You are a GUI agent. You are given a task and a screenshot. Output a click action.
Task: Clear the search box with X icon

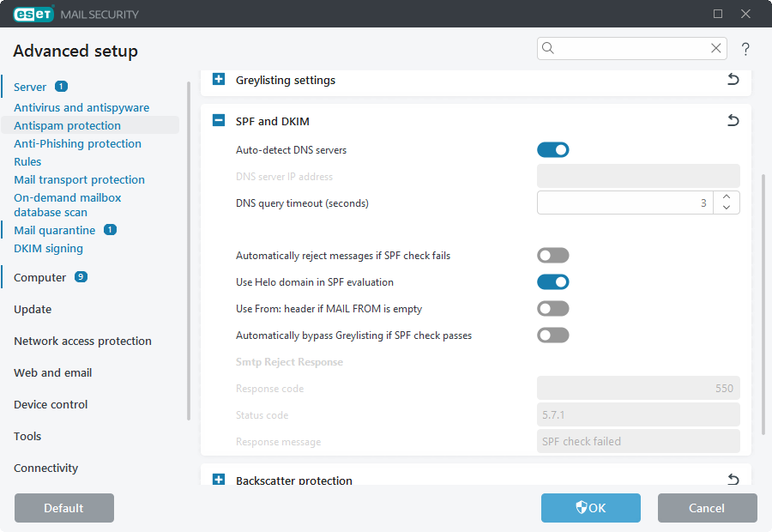click(x=715, y=49)
